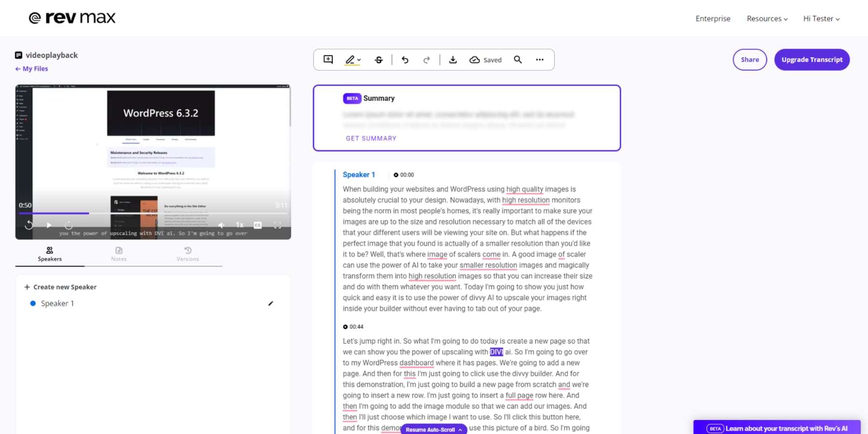Toggle closed captions on the video
Screen dimensions: 868x434
click(x=258, y=225)
